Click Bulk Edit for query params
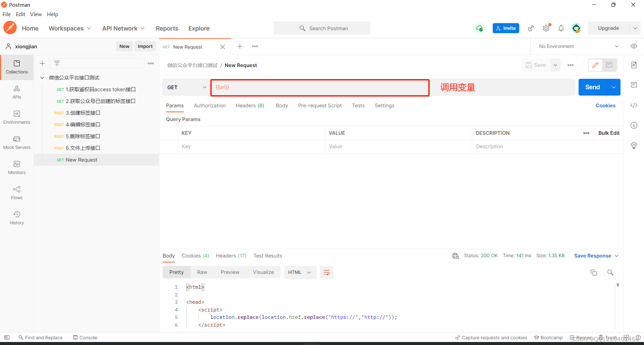644x345 pixels. [x=609, y=133]
